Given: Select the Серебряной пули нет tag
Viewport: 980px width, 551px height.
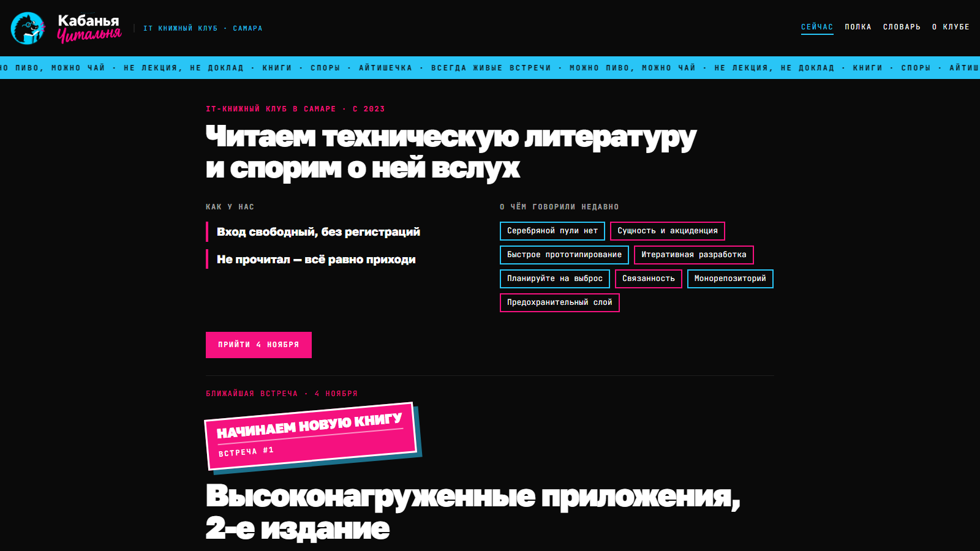Looking at the screenshot, I should point(552,231).
